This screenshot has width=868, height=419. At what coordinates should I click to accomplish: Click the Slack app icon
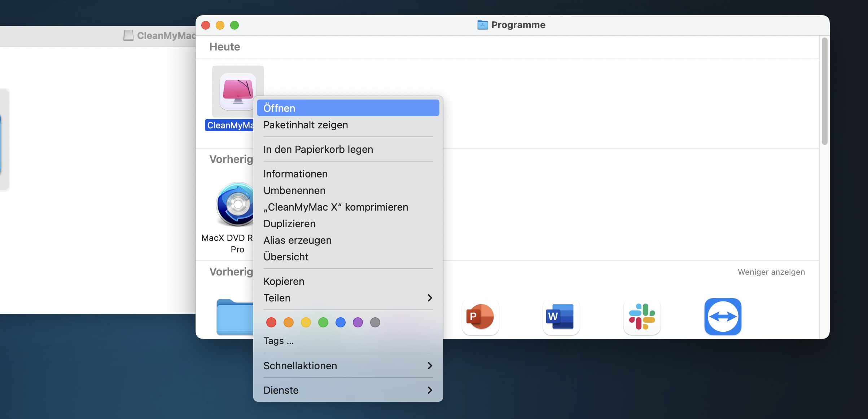point(642,317)
